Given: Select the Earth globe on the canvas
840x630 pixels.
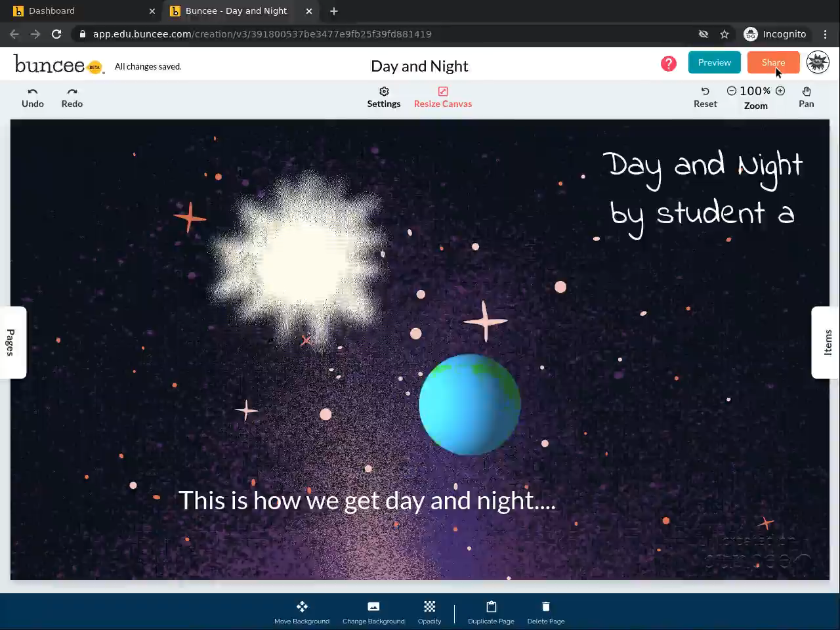Looking at the screenshot, I should pos(470,404).
